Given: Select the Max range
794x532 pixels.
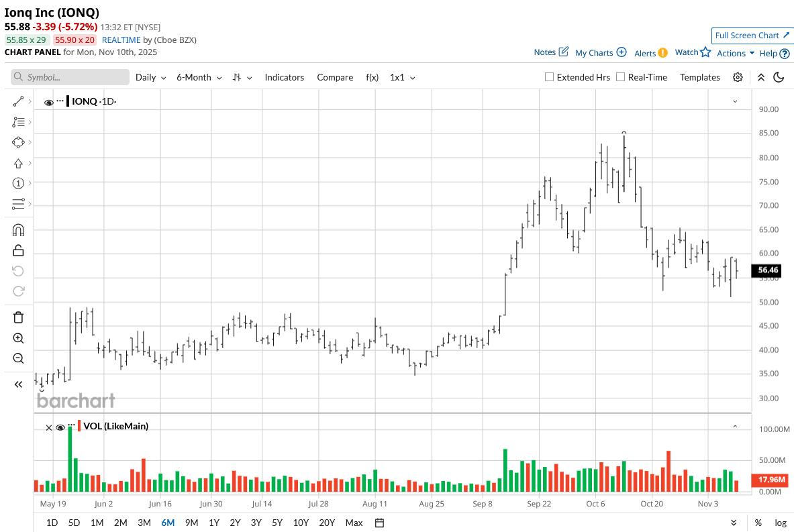Looking at the screenshot, I should (x=354, y=523).
